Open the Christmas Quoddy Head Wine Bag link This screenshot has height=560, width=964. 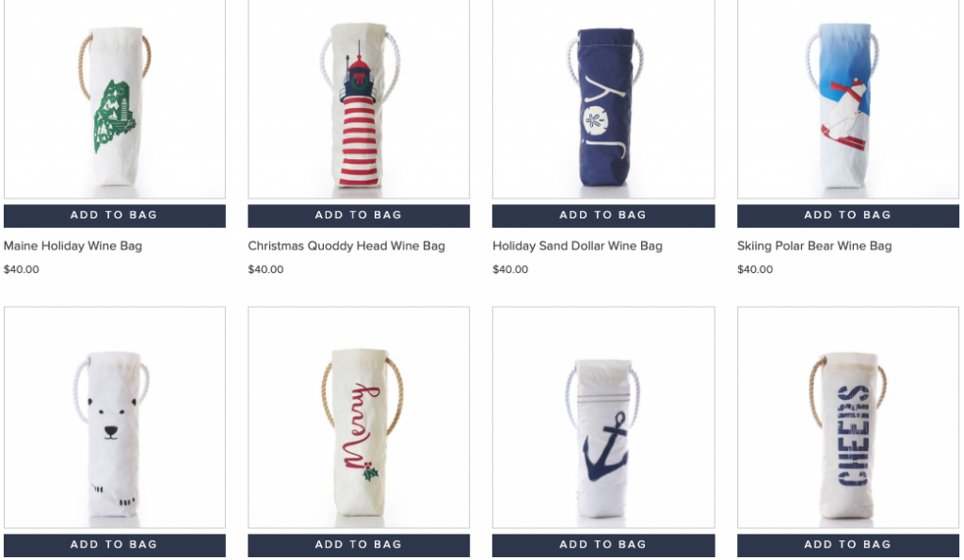(346, 246)
